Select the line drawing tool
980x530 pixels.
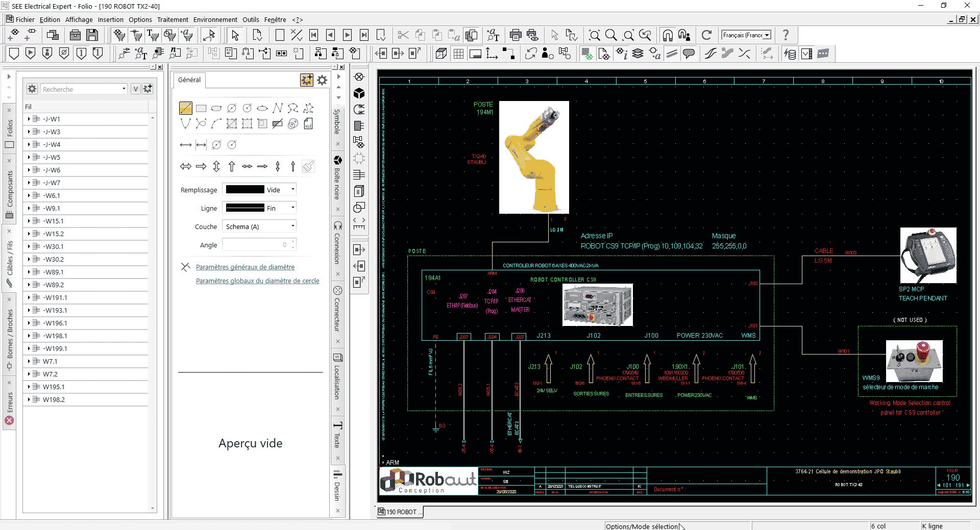pyautogui.click(x=186, y=108)
